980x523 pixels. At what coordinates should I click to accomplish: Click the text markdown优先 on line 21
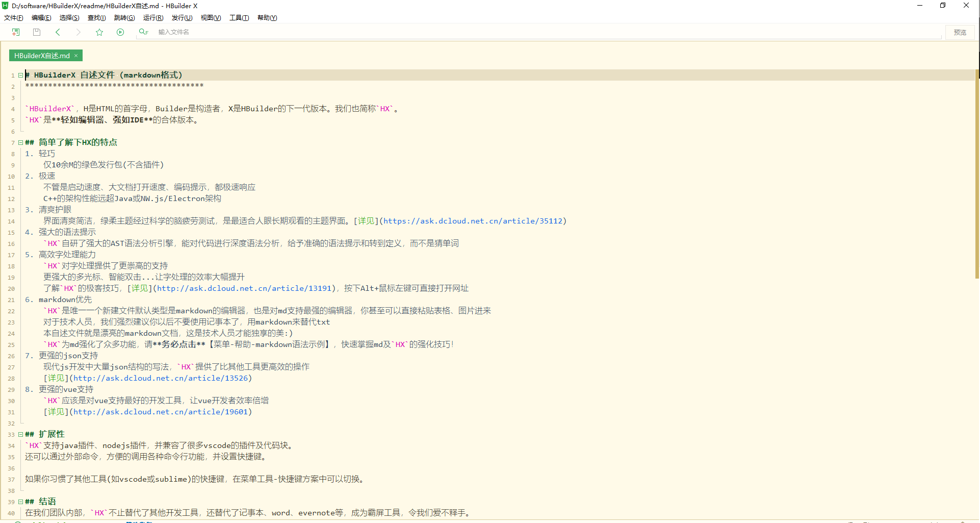pyautogui.click(x=65, y=300)
